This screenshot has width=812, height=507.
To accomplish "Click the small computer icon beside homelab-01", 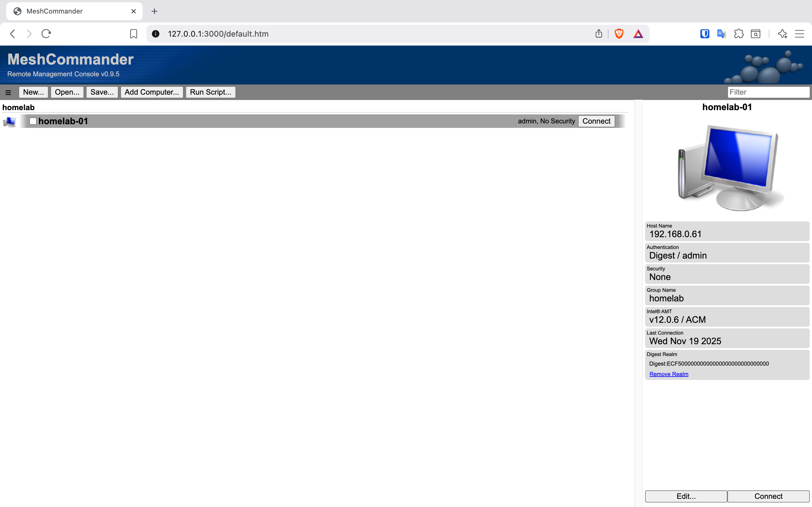I will (x=10, y=121).
